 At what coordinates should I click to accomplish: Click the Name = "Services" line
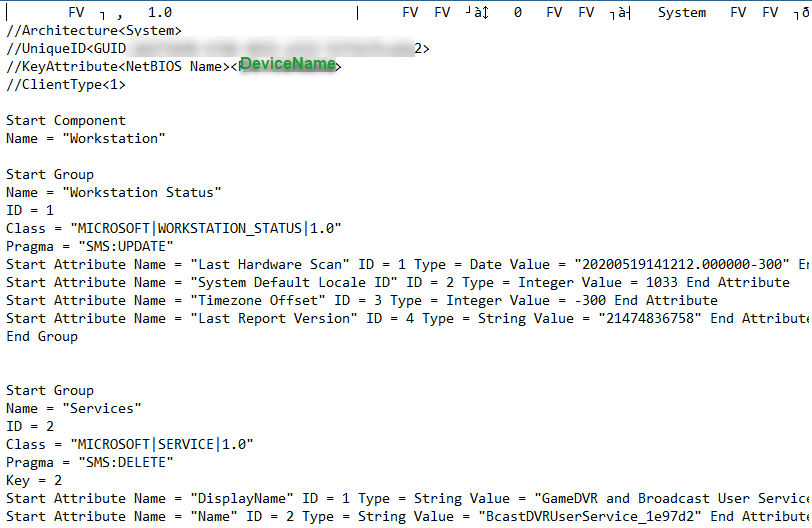[x=74, y=409]
